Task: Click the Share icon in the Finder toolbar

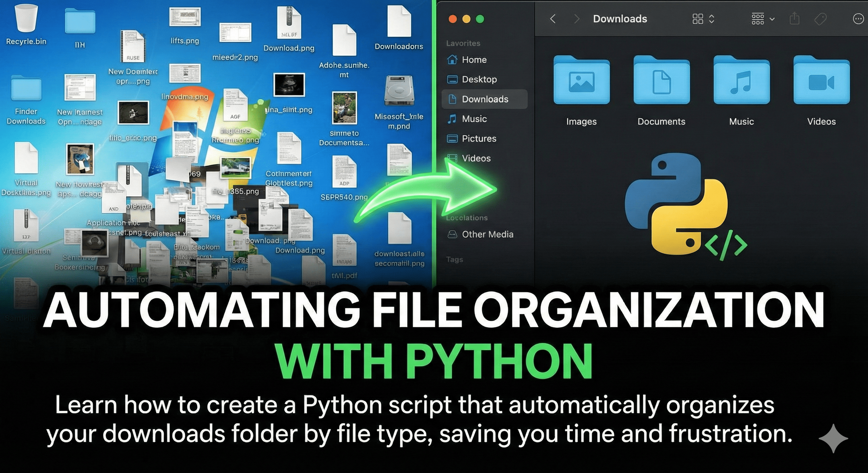Action: click(795, 19)
